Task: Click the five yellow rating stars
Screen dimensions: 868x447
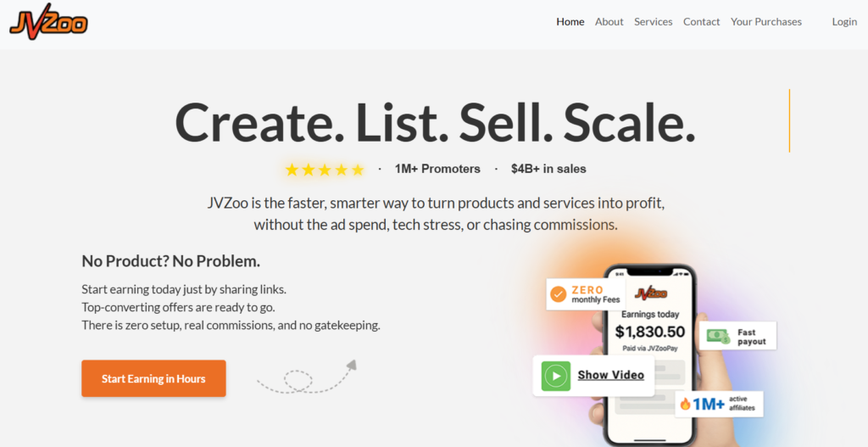Action: tap(325, 170)
